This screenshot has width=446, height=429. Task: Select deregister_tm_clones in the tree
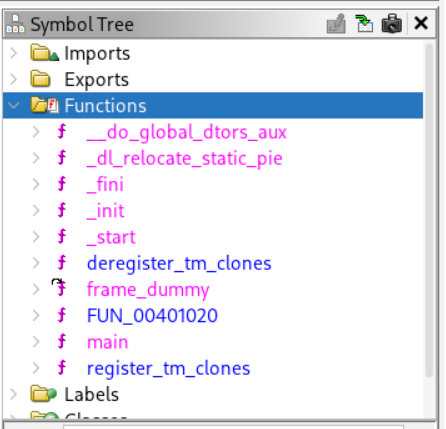tap(179, 264)
